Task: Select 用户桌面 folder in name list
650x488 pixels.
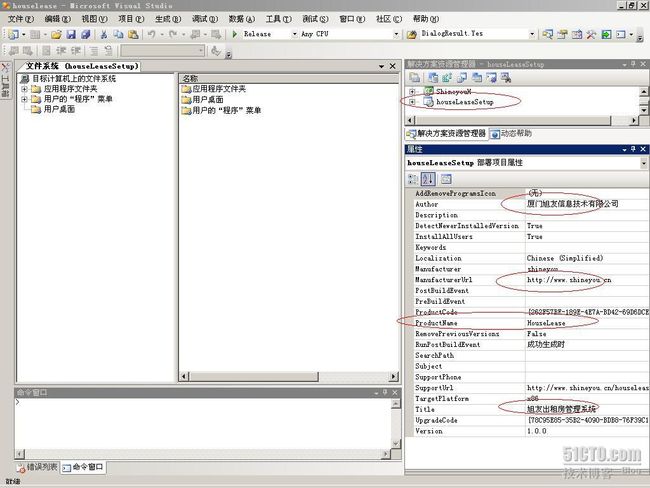Action: coord(208,100)
